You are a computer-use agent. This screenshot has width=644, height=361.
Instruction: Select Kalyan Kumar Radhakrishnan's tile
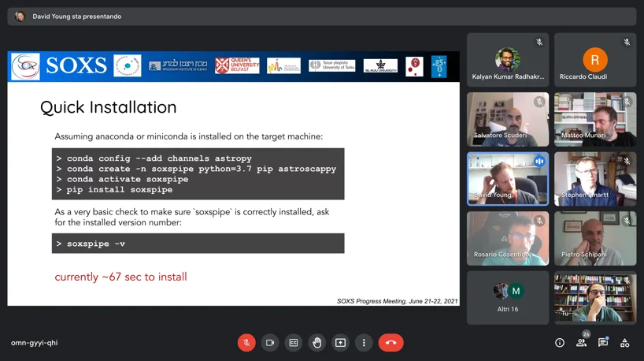pos(508,60)
